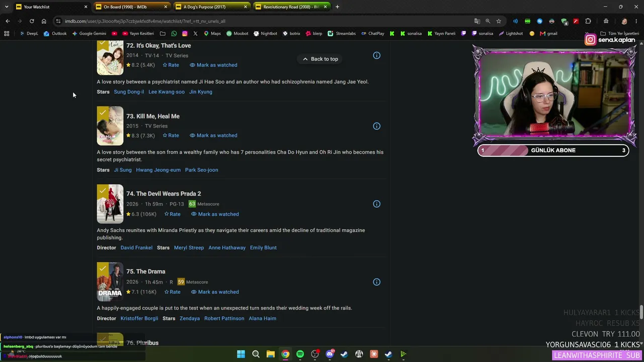Open Chrome profile avatar

[624, 21]
